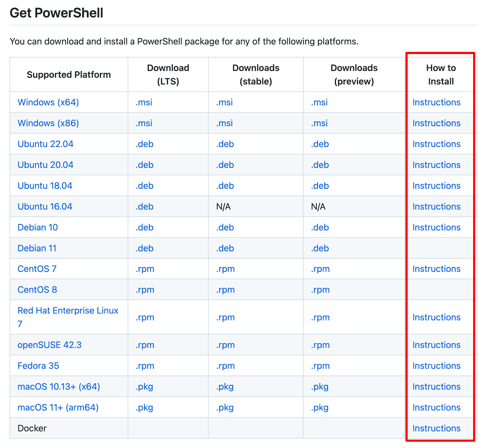
Task: Open Red Hat Enterprise Linux 7 link
Action: tap(68, 311)
